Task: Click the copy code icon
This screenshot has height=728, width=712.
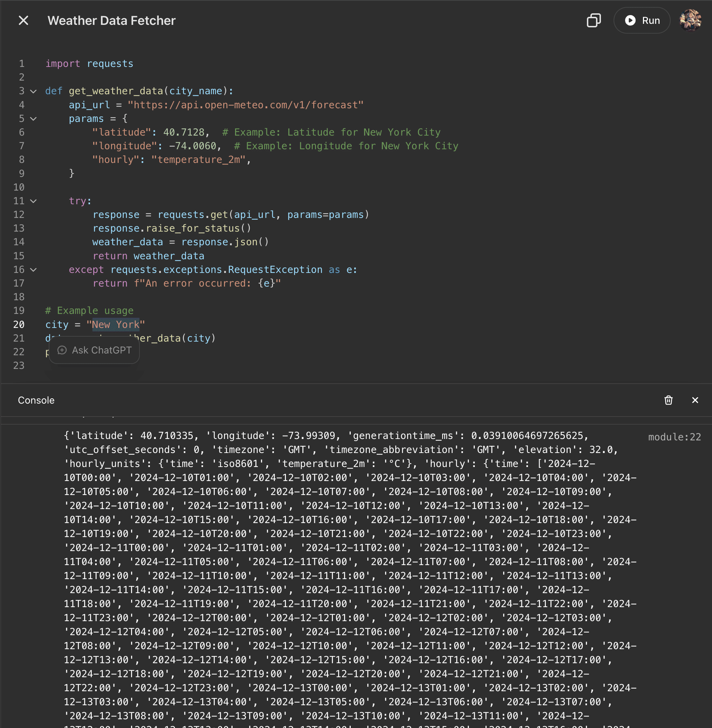Action: click(x=594, y=21)
